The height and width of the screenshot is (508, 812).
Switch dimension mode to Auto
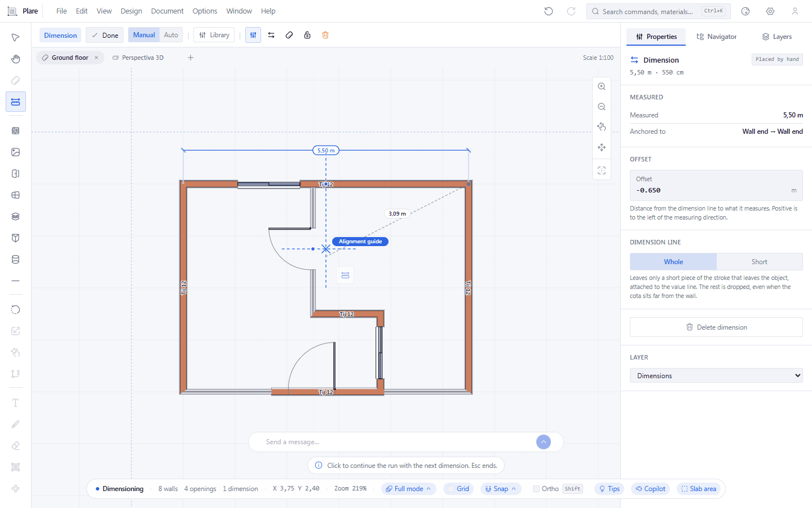pos(171,35)
